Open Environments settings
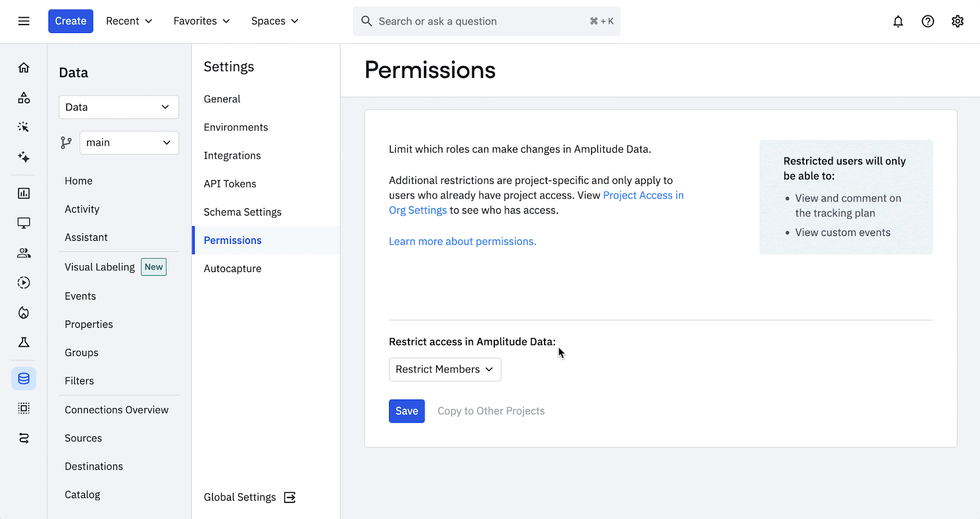Image resolution: width=980 pixels, height=519 pixels. (x=236, y=127)
